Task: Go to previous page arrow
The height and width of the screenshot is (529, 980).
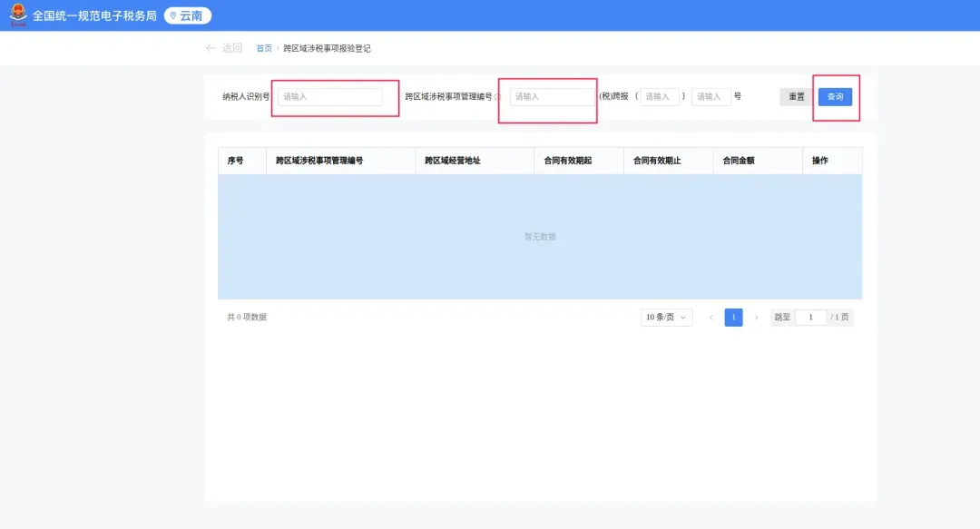Action: click(710, 318)
